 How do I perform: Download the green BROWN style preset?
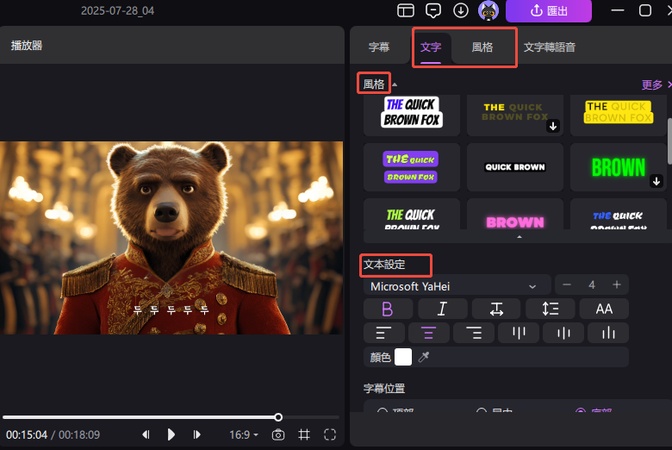(656, 181)
